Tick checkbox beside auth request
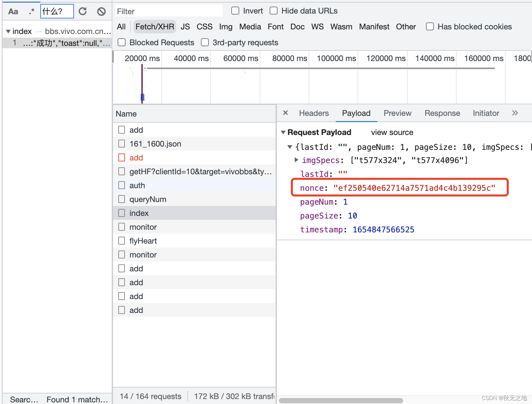Image resolution: width=532 pixels, height=404 pixels. (122, 185)
